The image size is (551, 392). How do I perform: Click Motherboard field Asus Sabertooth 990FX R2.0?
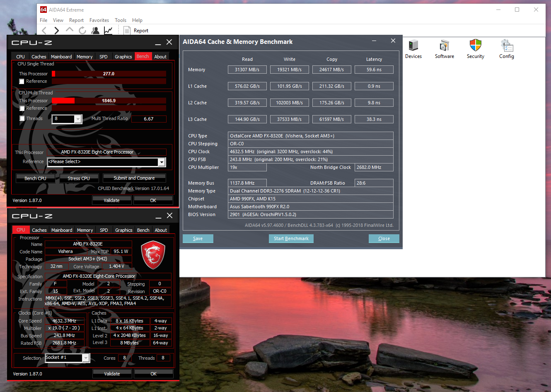click(x=311, y=207)
